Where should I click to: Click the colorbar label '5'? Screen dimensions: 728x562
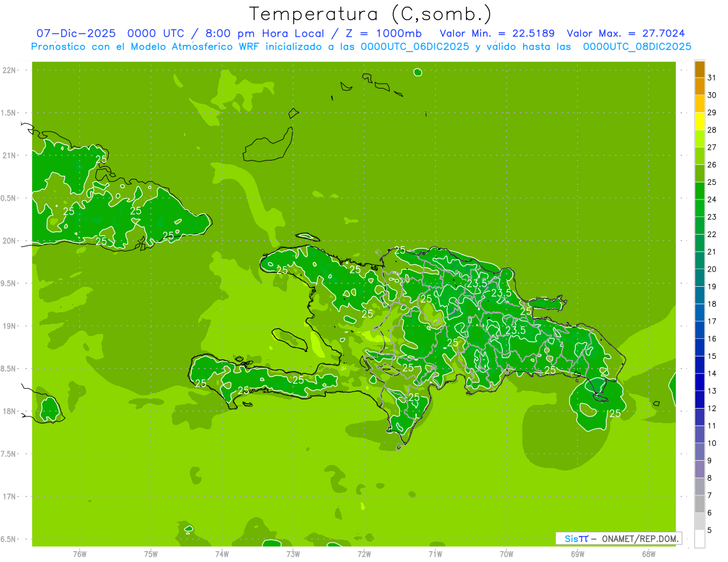710,530
